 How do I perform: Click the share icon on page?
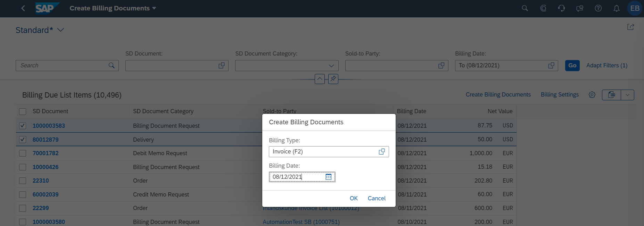630,27
